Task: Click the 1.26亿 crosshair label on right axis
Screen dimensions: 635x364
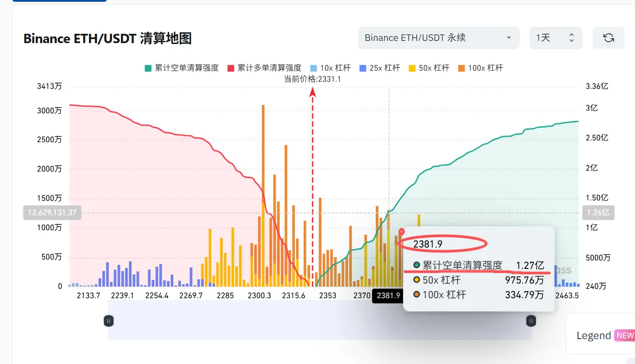Action: (x=599, y=213)
